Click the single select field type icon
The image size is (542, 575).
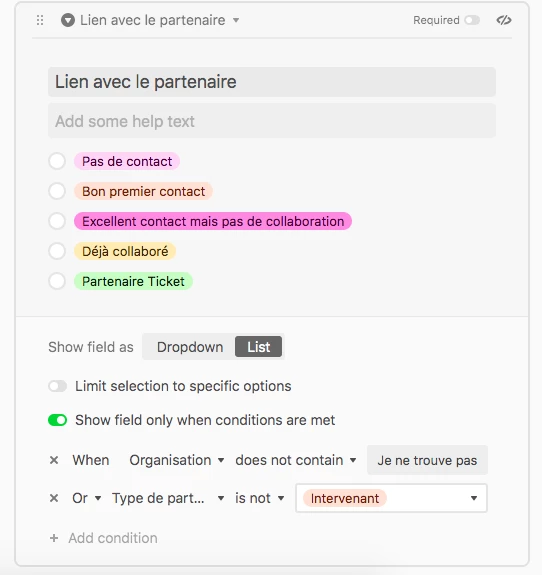(x=68, y=20)
